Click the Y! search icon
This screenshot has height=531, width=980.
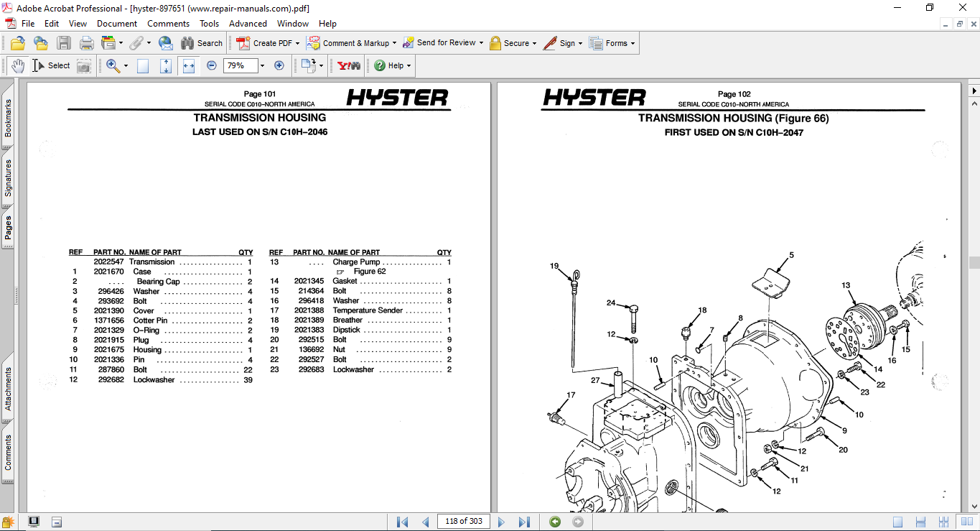click(347, 65)
